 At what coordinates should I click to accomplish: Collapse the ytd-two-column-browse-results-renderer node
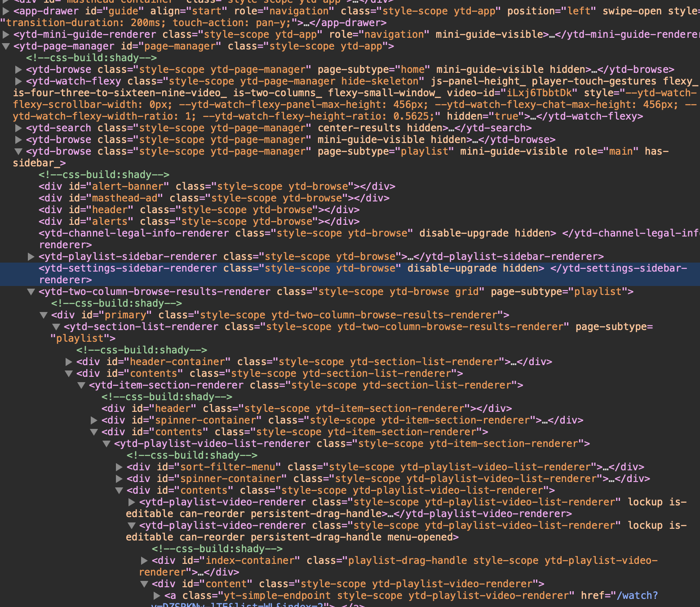click(31, 292)
